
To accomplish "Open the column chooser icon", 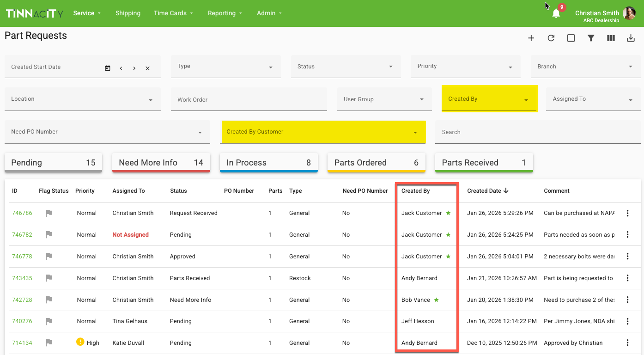I will click(x=611, y=38).
